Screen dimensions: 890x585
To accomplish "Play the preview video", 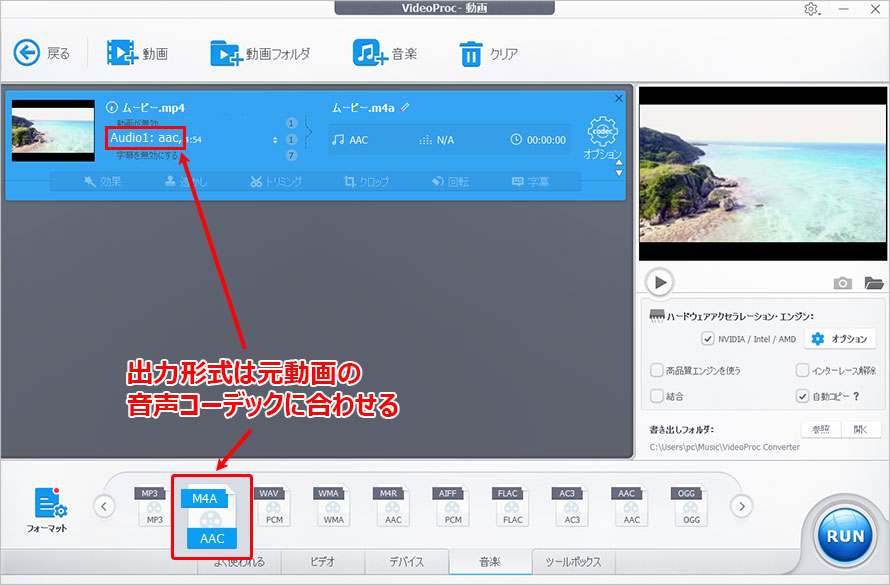I will click(x=660, y=282).
